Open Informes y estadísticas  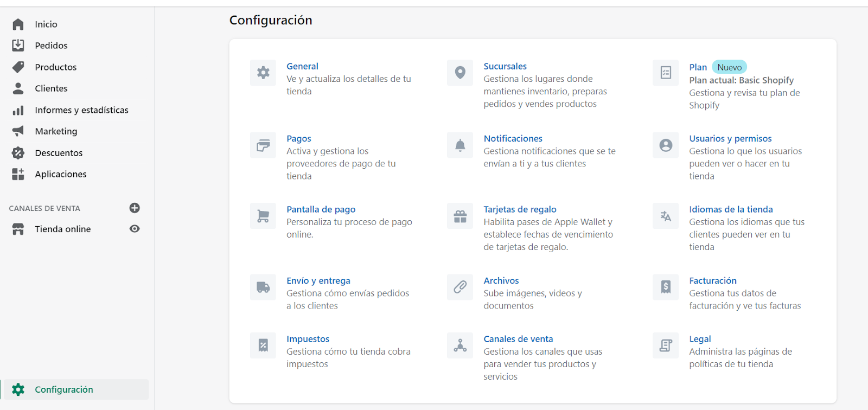(81, 110)
